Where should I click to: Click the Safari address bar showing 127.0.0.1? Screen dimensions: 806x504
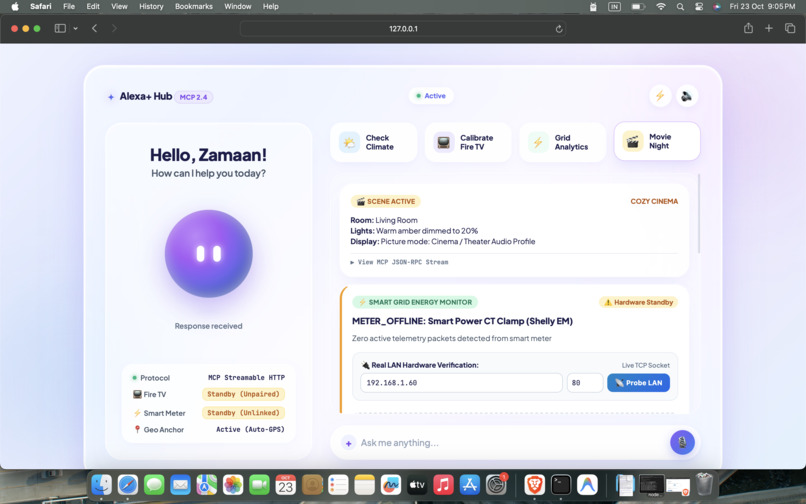[403, 29]
